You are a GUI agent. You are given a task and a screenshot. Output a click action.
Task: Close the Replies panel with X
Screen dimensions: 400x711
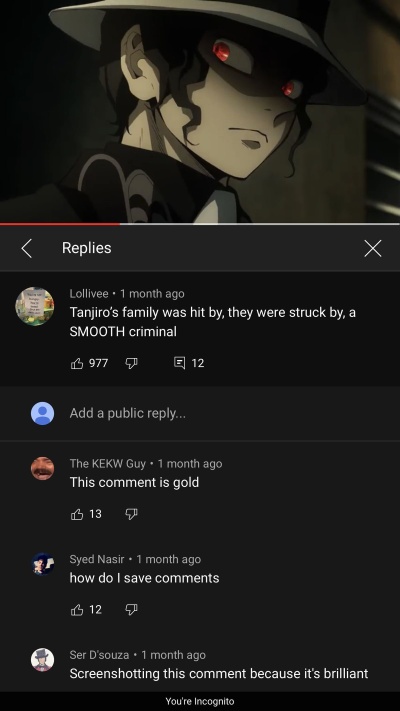pyautogui.click(x=373, y=248)
